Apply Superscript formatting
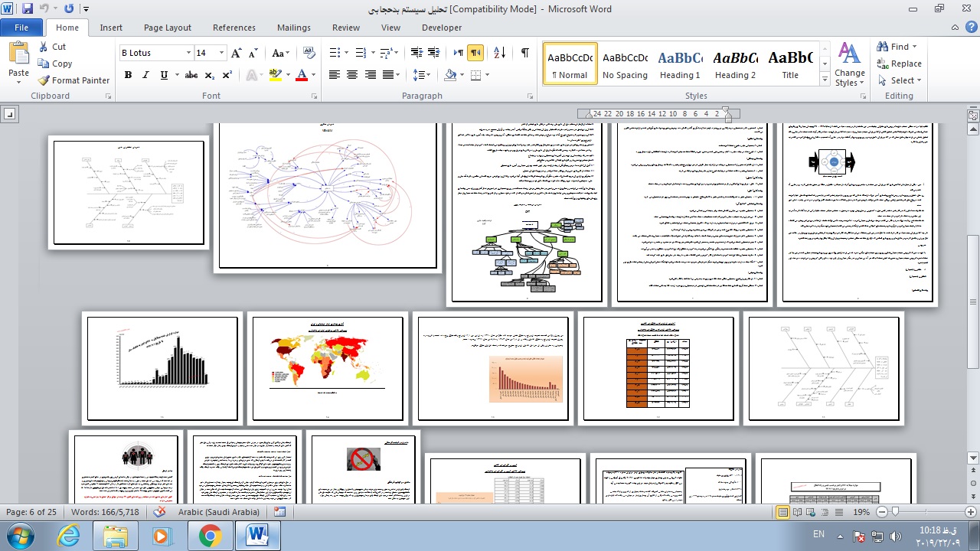Screen dimensions: 980x551 coord(227,75)
